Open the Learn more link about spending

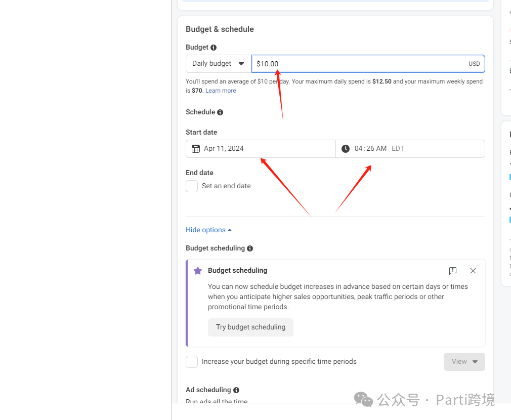[x=221, y=91]
